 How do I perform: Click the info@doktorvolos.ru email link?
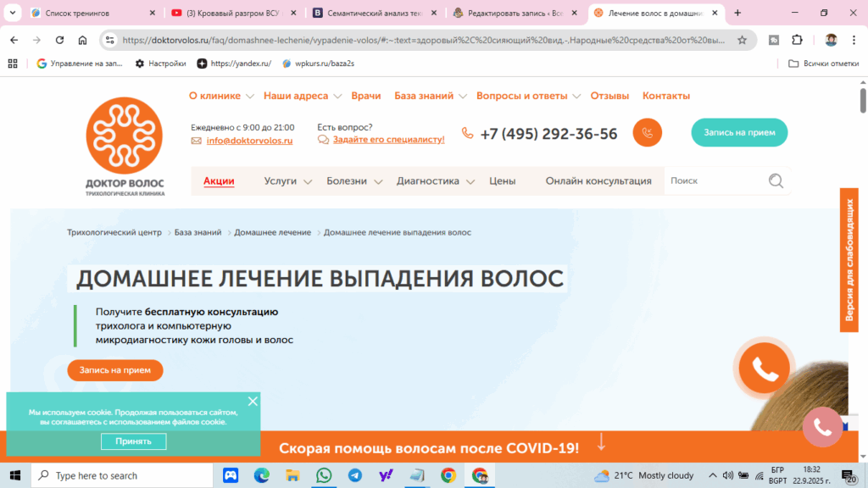tap(250, 141)
